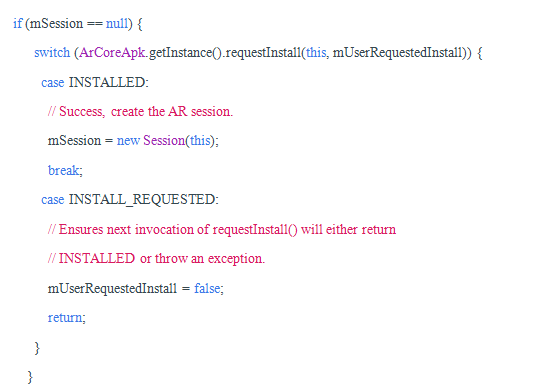Click the comment 'Success, create the AR session.'
The image size is (533, 391).
[x=140, y=112]
